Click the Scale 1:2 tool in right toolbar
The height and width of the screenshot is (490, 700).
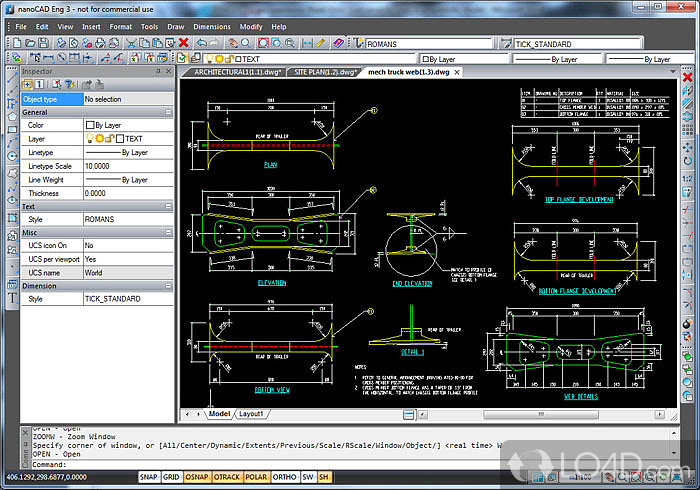pos(688,179)
